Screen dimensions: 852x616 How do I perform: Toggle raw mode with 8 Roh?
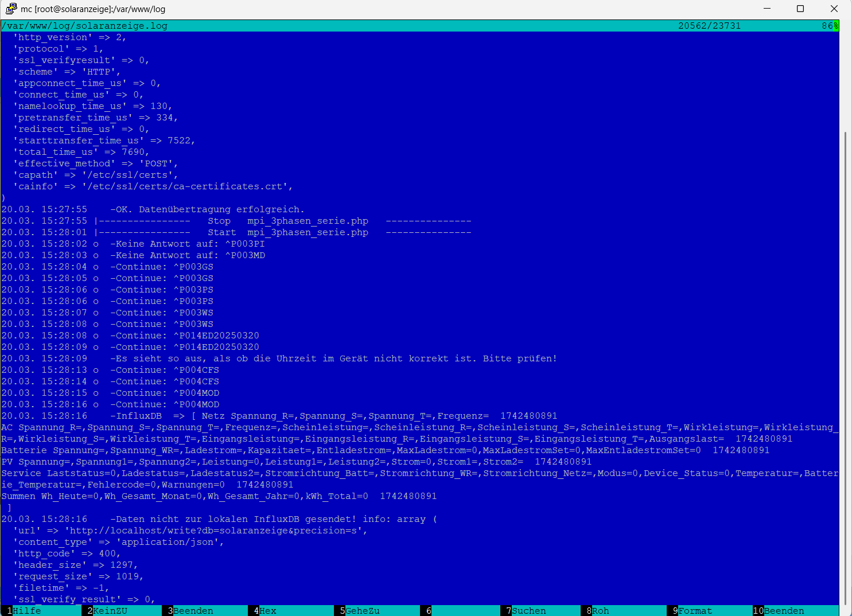(x=600, y=611)
